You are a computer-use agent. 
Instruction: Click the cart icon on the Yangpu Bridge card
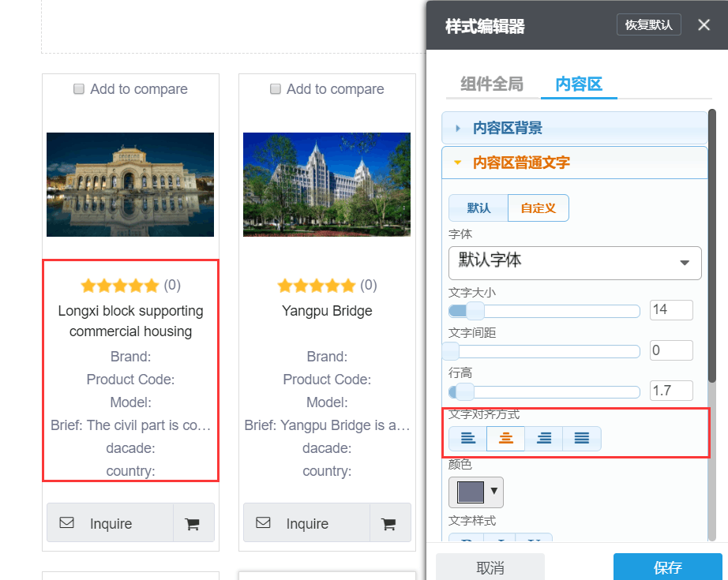[x=390, y=522]
